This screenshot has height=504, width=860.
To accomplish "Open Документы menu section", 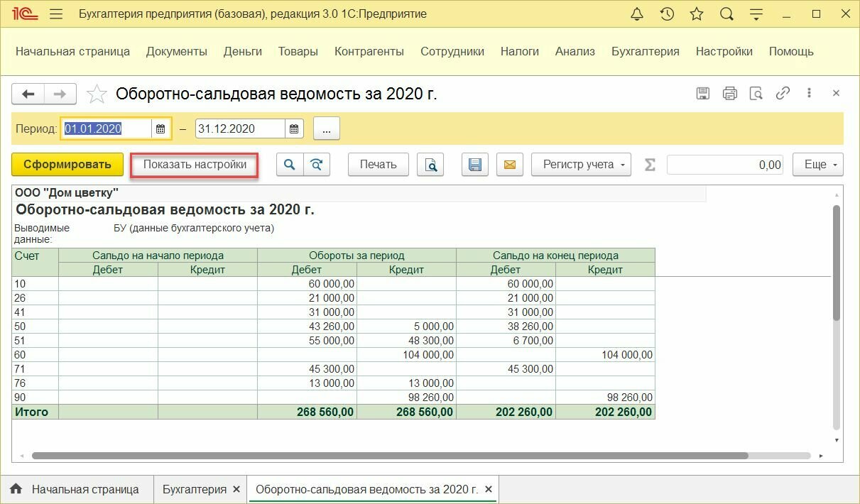I will tap(177, 51).
